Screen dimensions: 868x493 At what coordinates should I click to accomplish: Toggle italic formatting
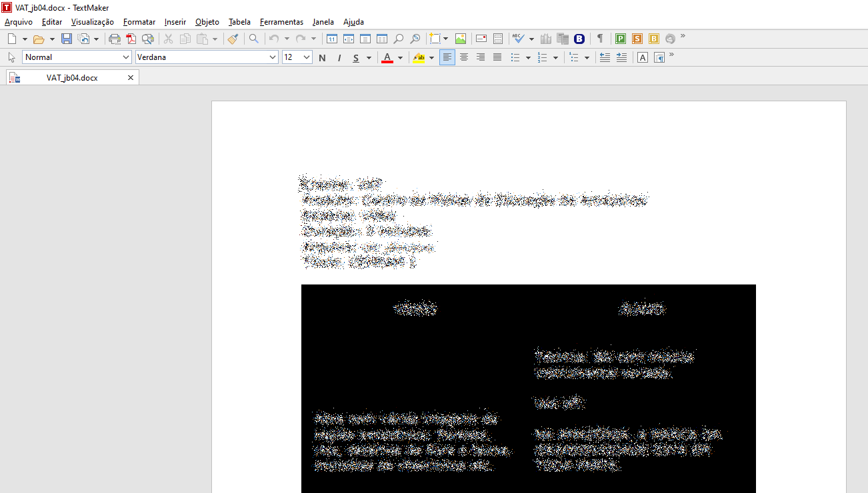(x=339, y=58)
